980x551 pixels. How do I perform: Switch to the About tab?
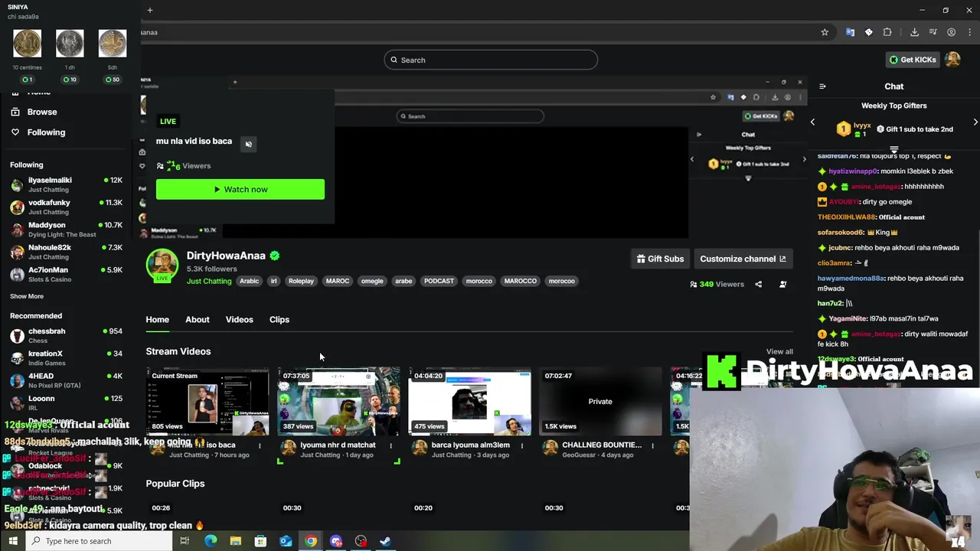tap(198, 319)
